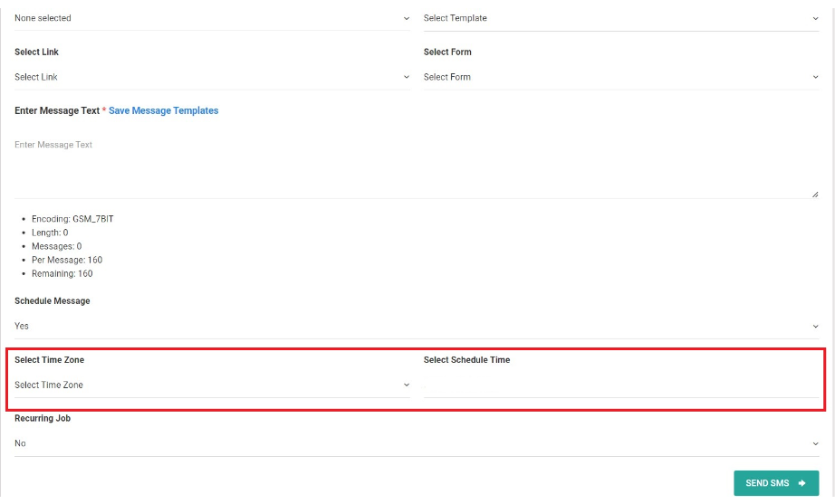Click the Select Form label
This screenshot has height=504, width=835.
pos(447,52)
